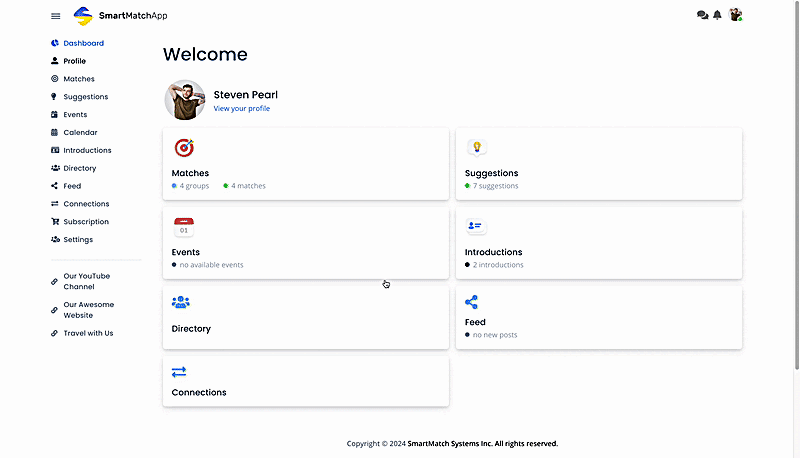This screenshot has height=458, width=800.
Task: Click the Subscription cart icon in sidebar
Action: tap(55, 221)
